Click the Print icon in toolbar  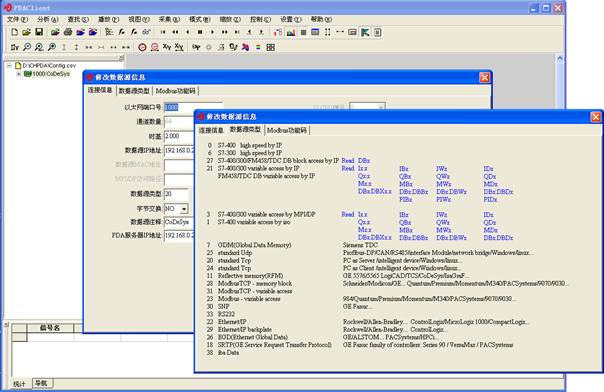(68, 32)
